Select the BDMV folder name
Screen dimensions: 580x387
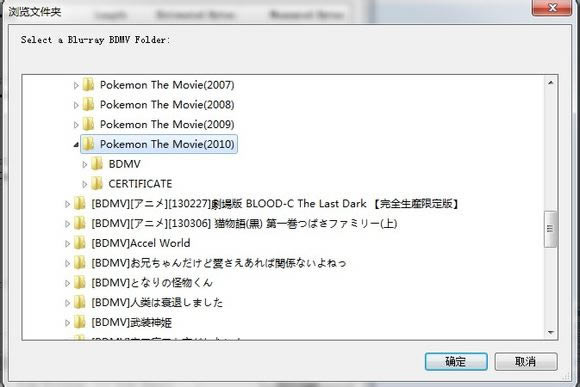[125, 164]
